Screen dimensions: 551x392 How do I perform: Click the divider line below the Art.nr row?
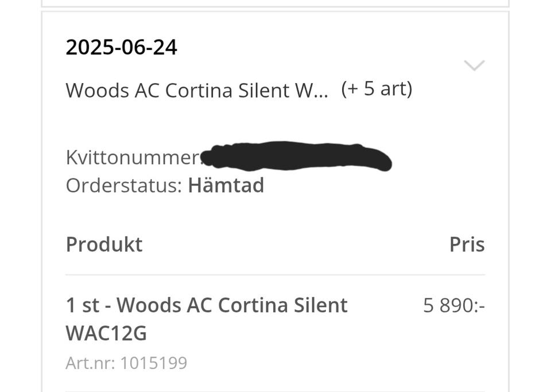click(x=275, y=390)
